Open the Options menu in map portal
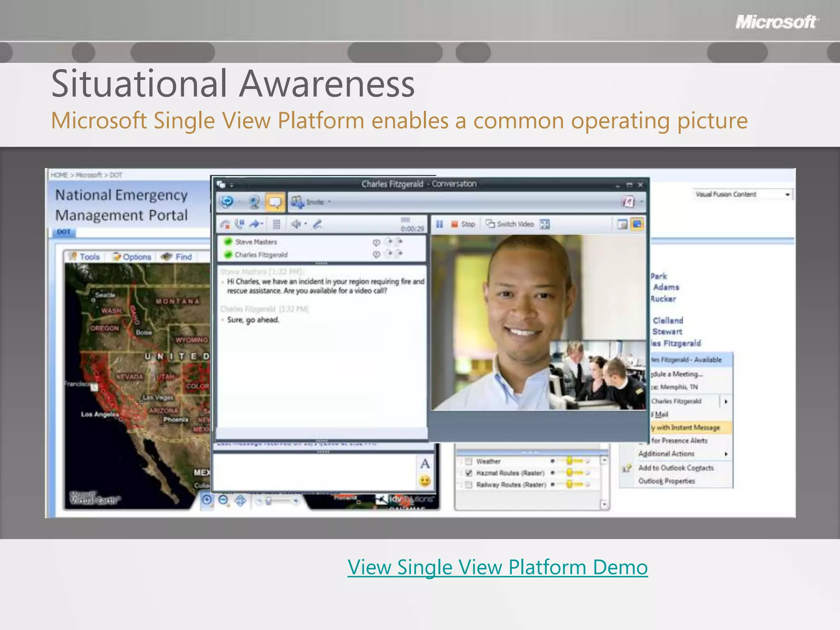840x630 pixels. pyautogui.click(x=132, y=257)
